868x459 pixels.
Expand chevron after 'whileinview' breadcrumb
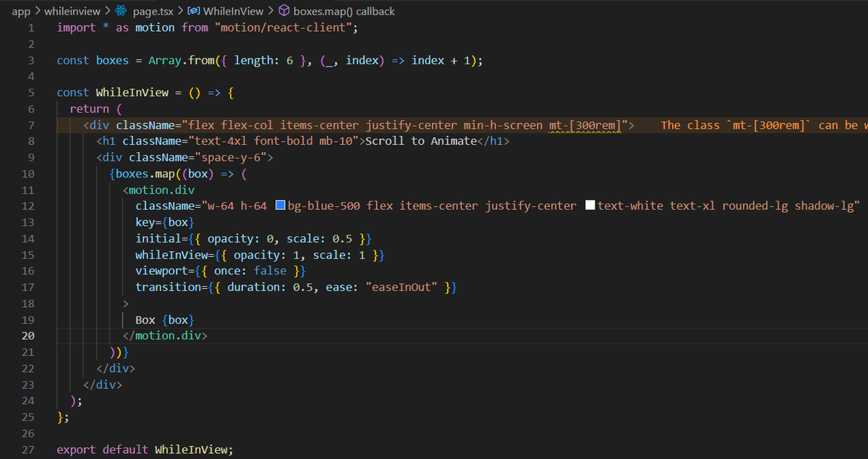pyautogui.click(x=108, y=11)
